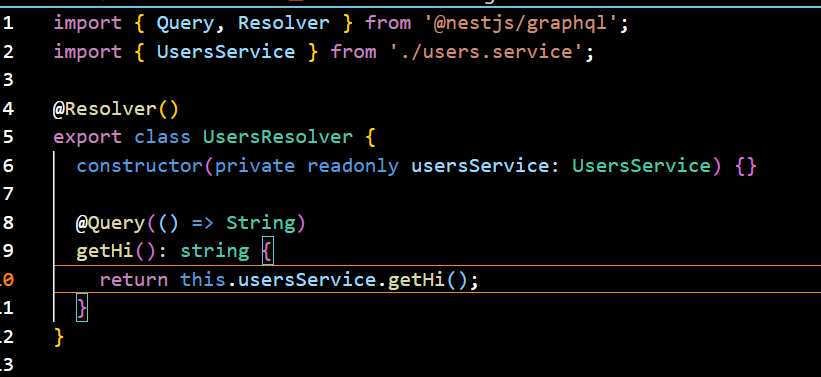
Task: Click line number 7 in gutter
Action: [8, 194]
